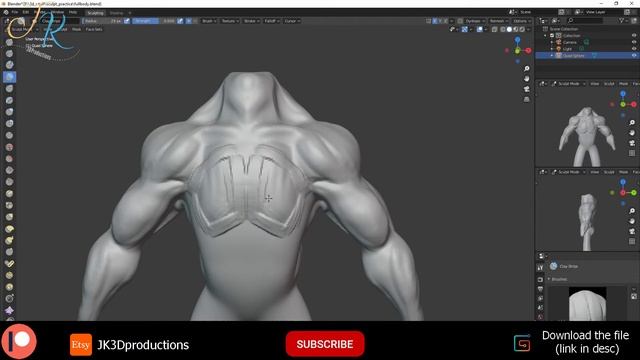Open the Help menu
Screen dimensions: 640x360
tap(73, 12)
